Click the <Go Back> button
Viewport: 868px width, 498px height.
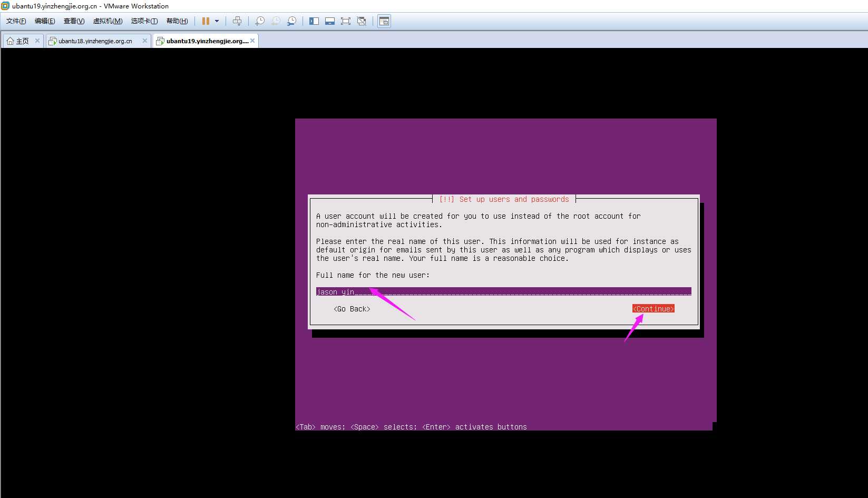(x=352, y=309)
